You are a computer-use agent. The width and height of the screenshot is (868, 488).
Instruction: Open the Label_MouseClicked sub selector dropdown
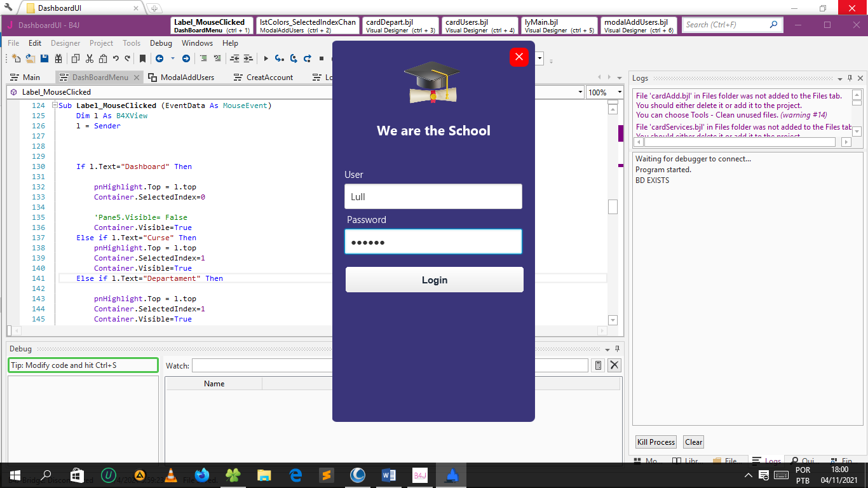point(580,92)
